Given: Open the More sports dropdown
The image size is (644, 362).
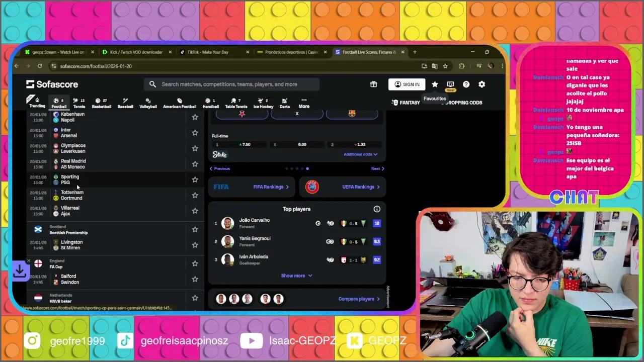Looking at the screenshot, I should [304, 103].
